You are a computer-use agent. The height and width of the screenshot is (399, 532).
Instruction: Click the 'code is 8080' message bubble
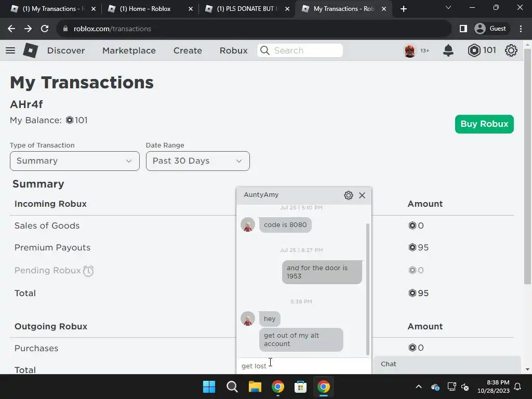[x=285, y=225]
